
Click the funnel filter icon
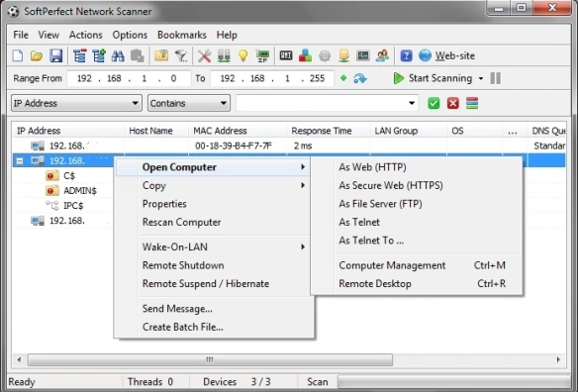point(181,55)
